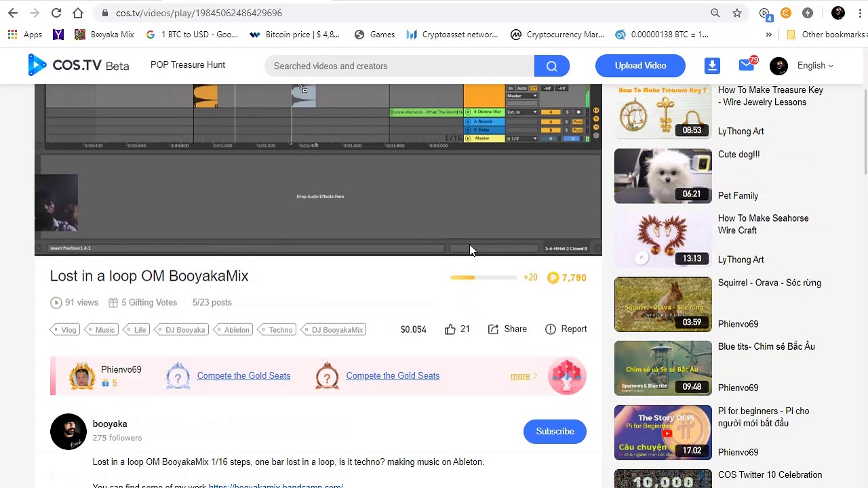Open How To Make Seahorse Wire Craft title
Image resolution: width=868 pixels, height=488 pixels.
(x=764, y=224)
